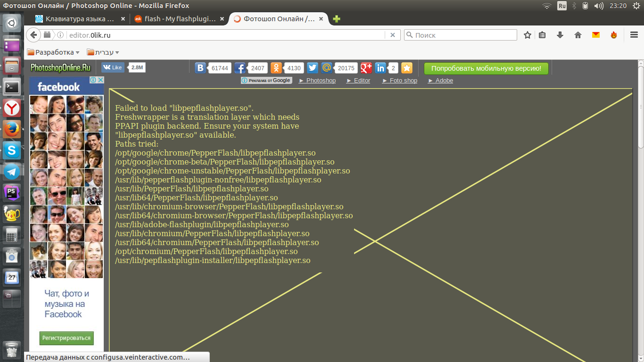644x362 pixels.
Task: Click the Поиск search field
Action: click(461, 35)
